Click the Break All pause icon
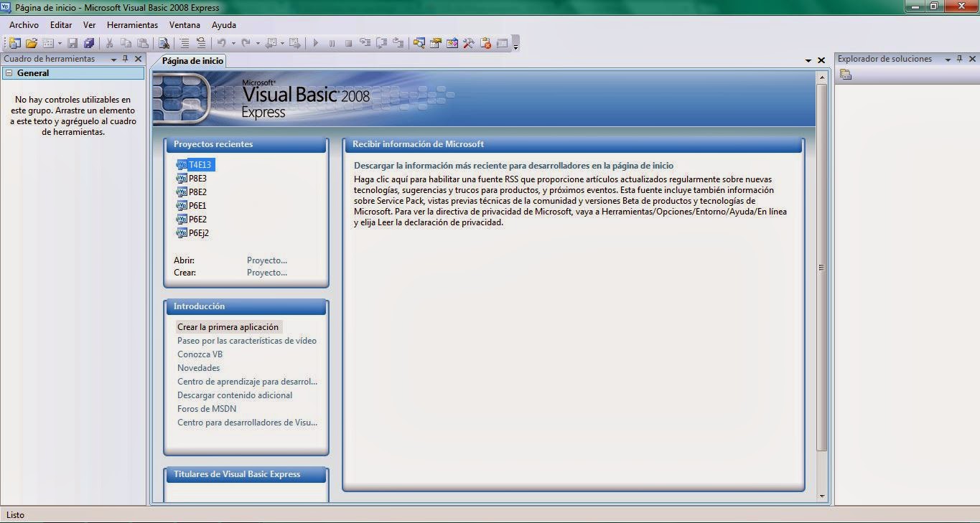This screenshot has width=980, height=523. (x=332, y=43)
